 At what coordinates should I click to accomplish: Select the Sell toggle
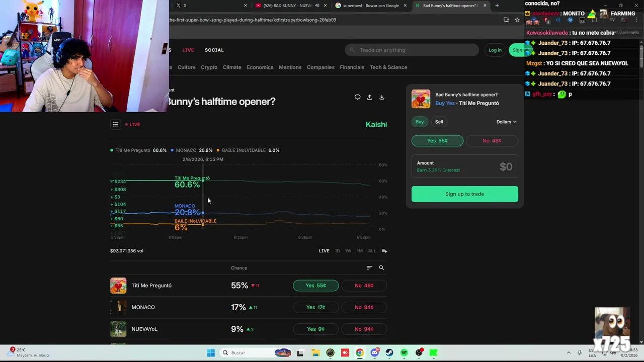(x=439, y=122)
